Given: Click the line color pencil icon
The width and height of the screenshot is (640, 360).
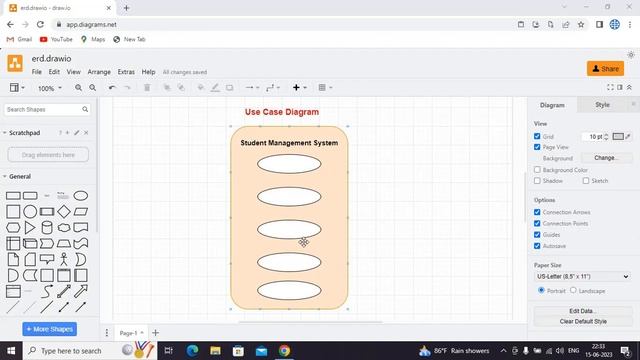Looking at the screenshot, I should click(x=215, y=88).
